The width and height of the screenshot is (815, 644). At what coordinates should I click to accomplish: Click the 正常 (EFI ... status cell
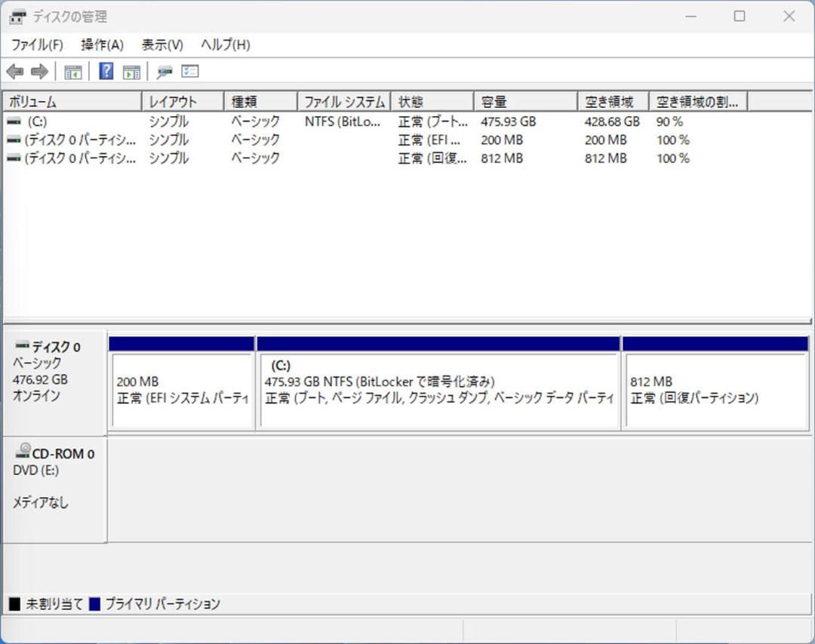(429, 140)
